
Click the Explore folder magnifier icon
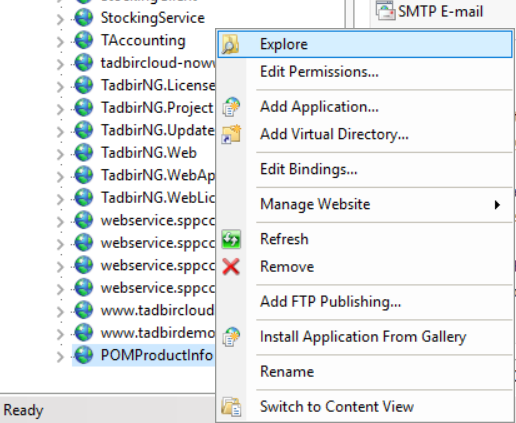point(231,44)
